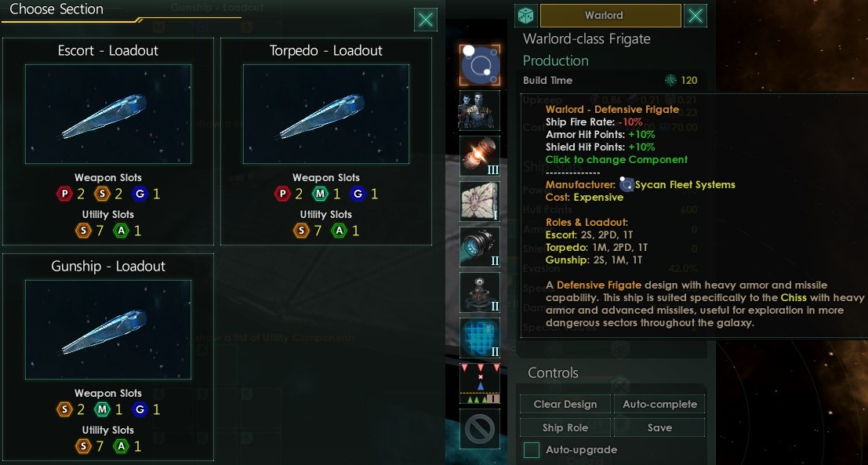868x465 pixels.
Task: Click the tier I hyperdrive map component icon
Action: 479,202
